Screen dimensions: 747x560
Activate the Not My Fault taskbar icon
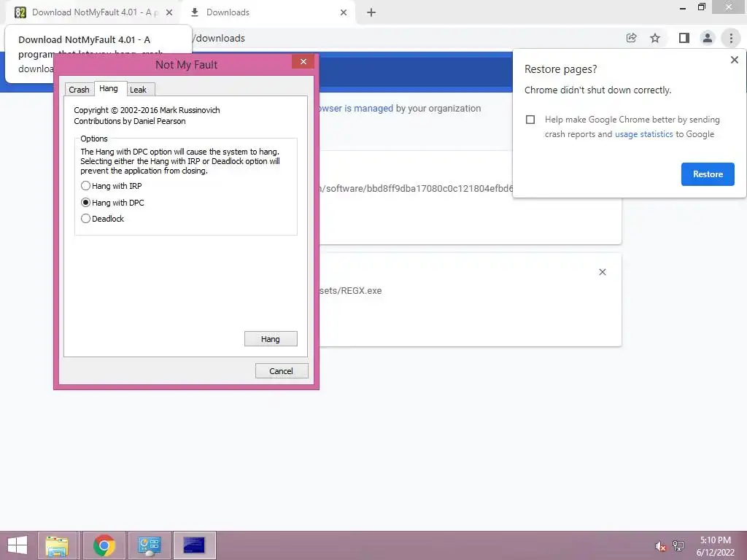[x=194, y=545]
